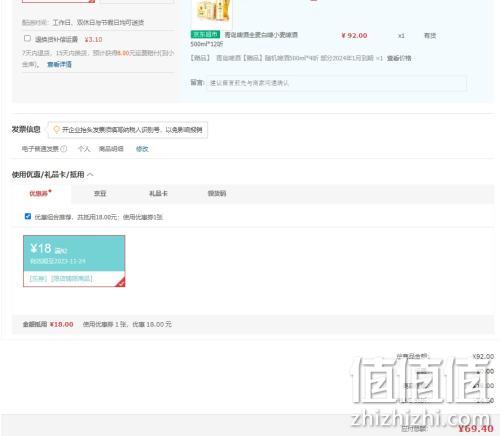
Task: Enable the 退换货补偿运费 ¥3.10 checkbox
Action: click(x=27, y=38)
